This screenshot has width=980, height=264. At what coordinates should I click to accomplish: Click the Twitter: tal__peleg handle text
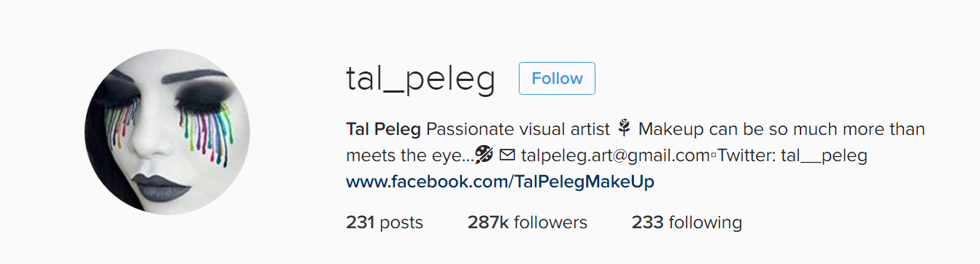(x=792, y=156)
